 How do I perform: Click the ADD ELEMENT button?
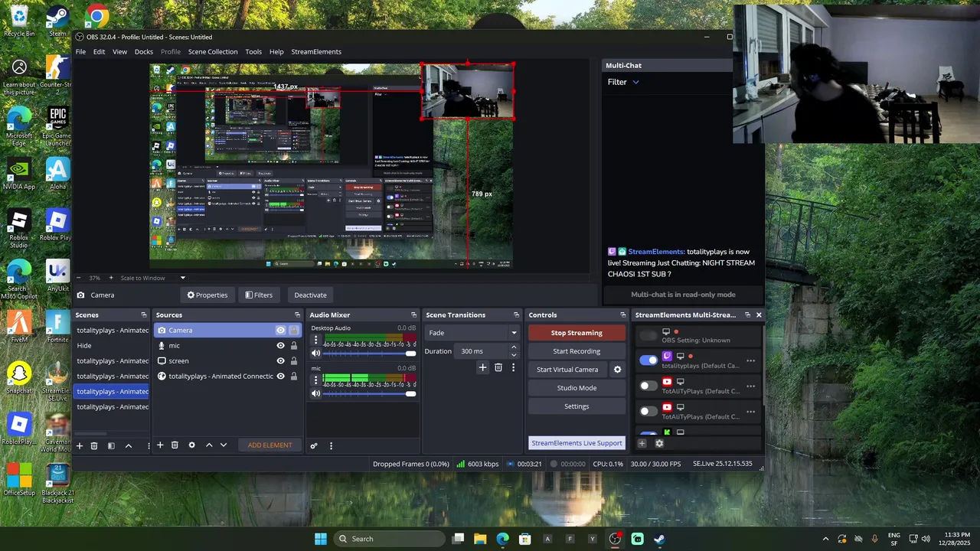(x=269, y=445)
